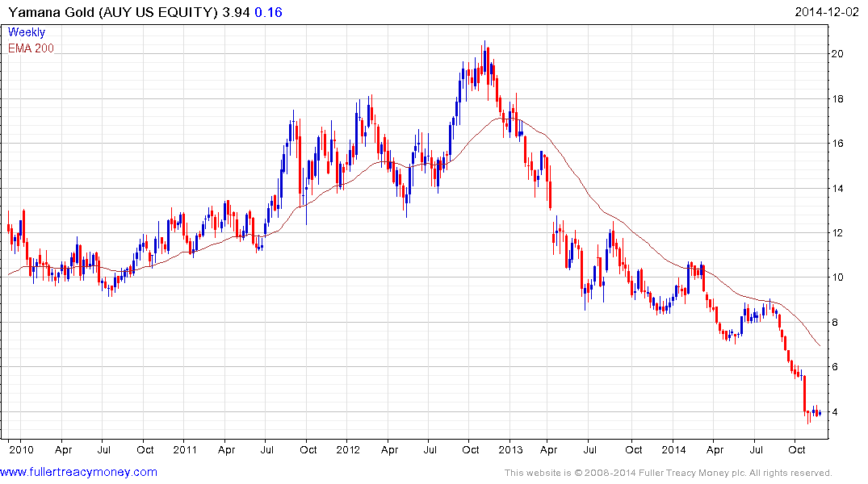Click the copyright notice text
Screen dimensions: 868x484
click(669, 473)
